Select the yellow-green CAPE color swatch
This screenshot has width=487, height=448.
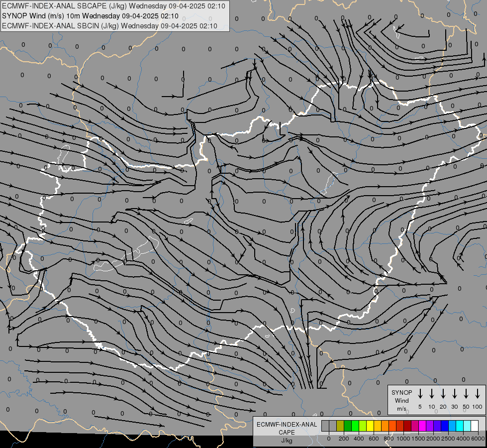pos(363,426)
